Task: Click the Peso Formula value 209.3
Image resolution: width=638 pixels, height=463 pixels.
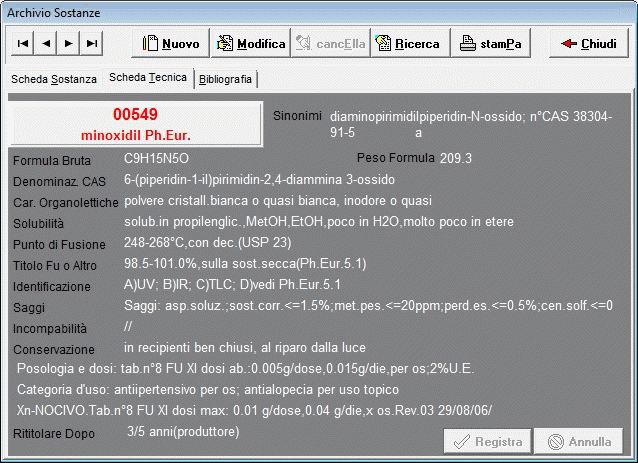Action: pyautogui.click(x=456, y=158)
